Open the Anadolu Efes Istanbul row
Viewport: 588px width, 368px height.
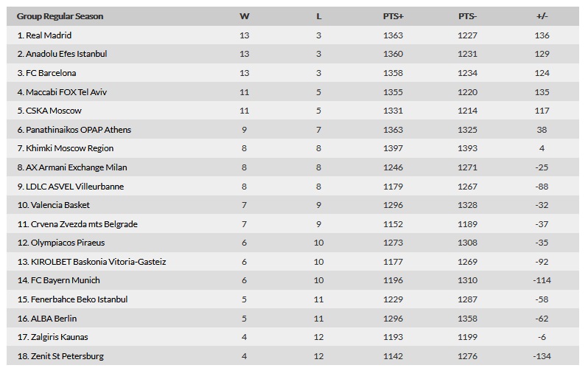pos(293,54)
